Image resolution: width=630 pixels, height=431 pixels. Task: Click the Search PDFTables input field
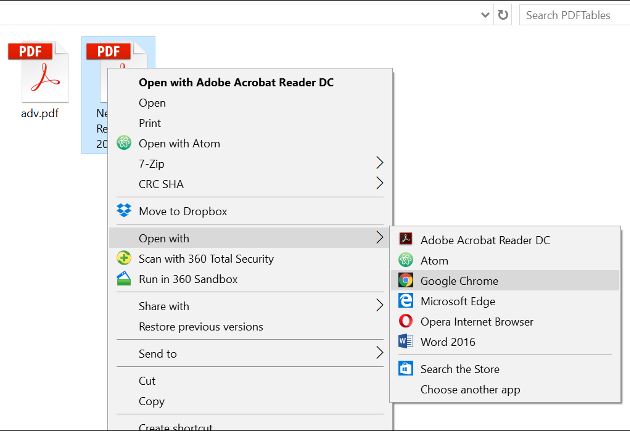(575, 15)
